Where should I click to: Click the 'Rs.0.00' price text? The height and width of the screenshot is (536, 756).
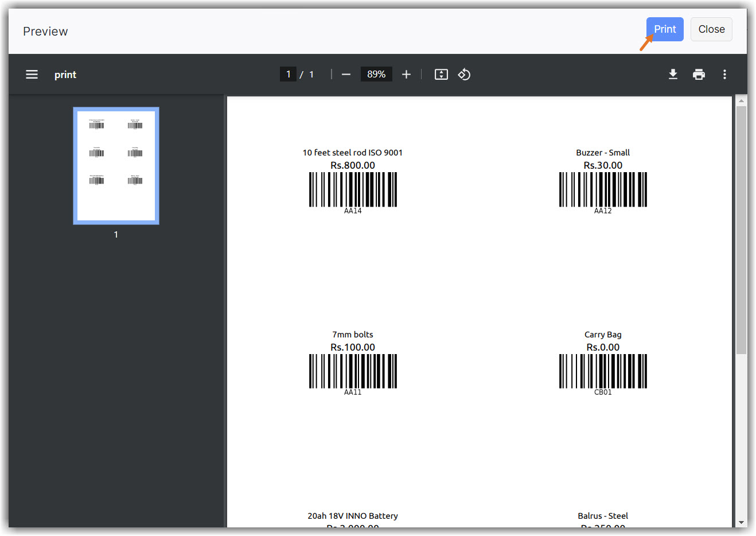[x=603, y=347]
